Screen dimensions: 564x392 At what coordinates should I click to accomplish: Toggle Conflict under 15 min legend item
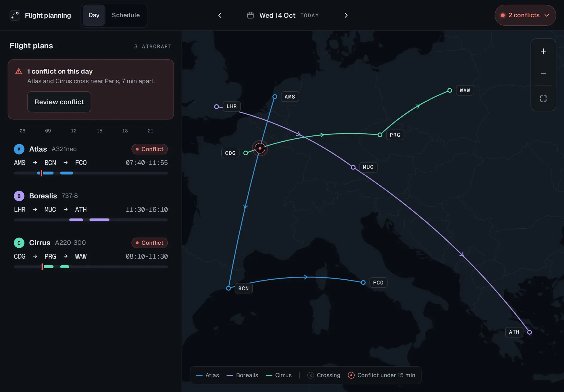381,375
